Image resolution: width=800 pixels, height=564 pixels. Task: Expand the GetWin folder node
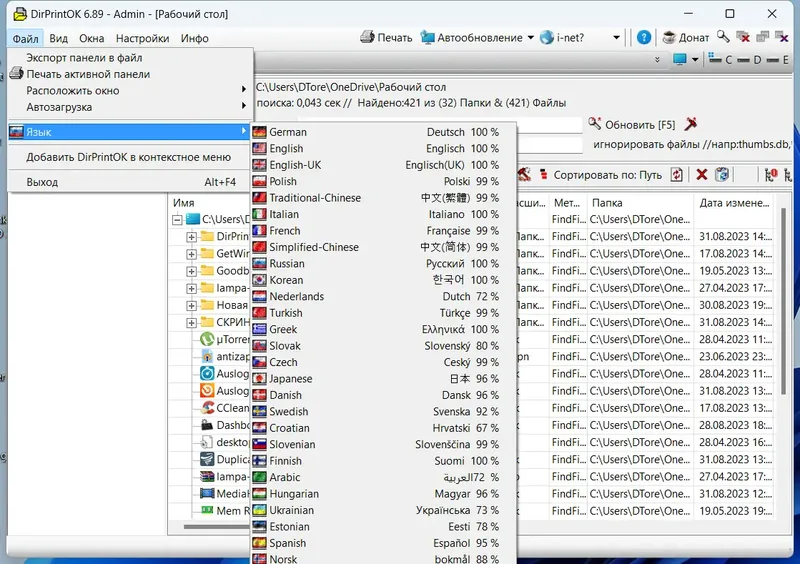(x=191, y=254)
